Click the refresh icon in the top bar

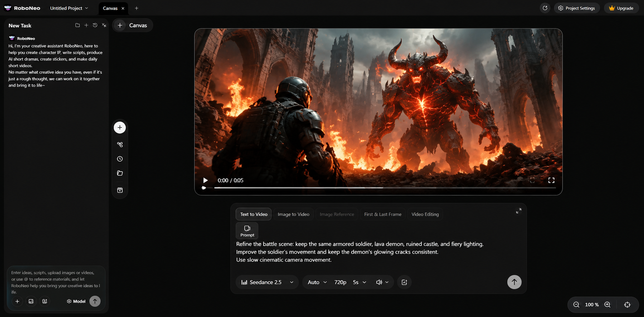tap(545, 8)
